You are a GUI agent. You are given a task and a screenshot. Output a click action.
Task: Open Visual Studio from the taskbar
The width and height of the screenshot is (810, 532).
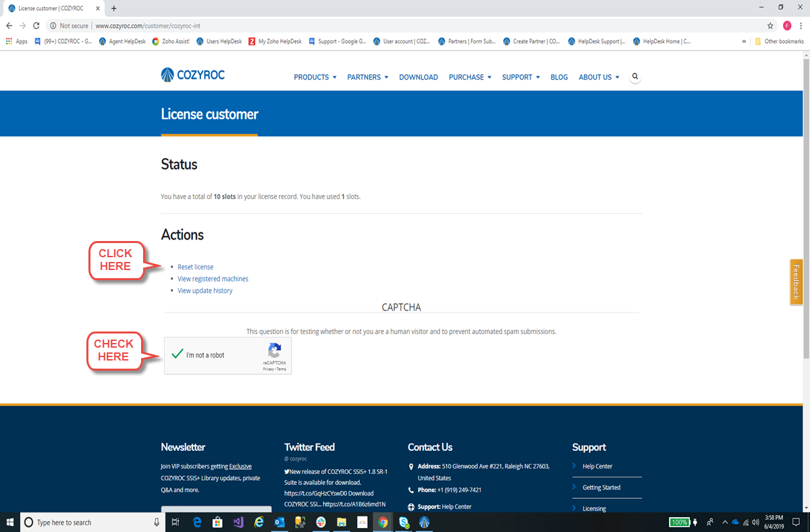click(238, 522)
